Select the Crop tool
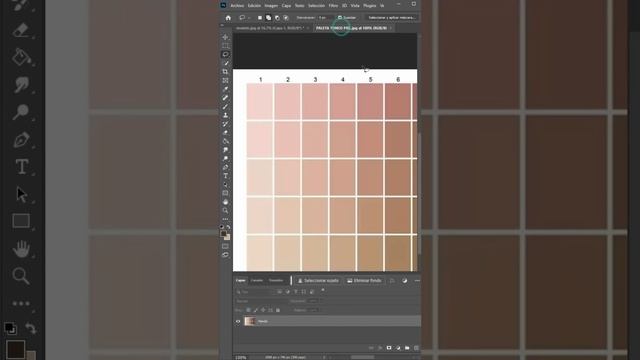Screen dimensions: 640x360 (225, 71)
